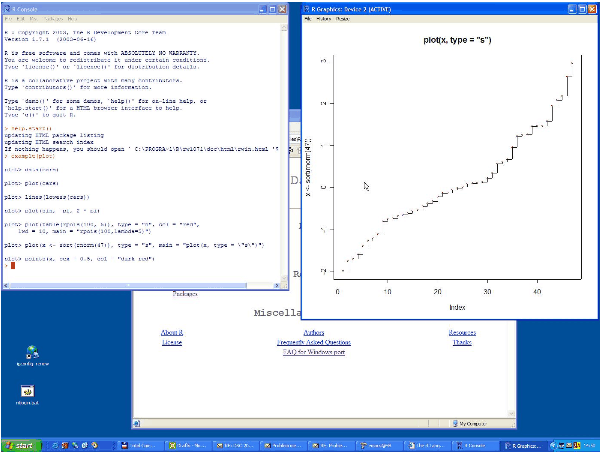The image size is (600, 452).
Task: Open the Edit menu in R Console
Action: coord(21,19)
